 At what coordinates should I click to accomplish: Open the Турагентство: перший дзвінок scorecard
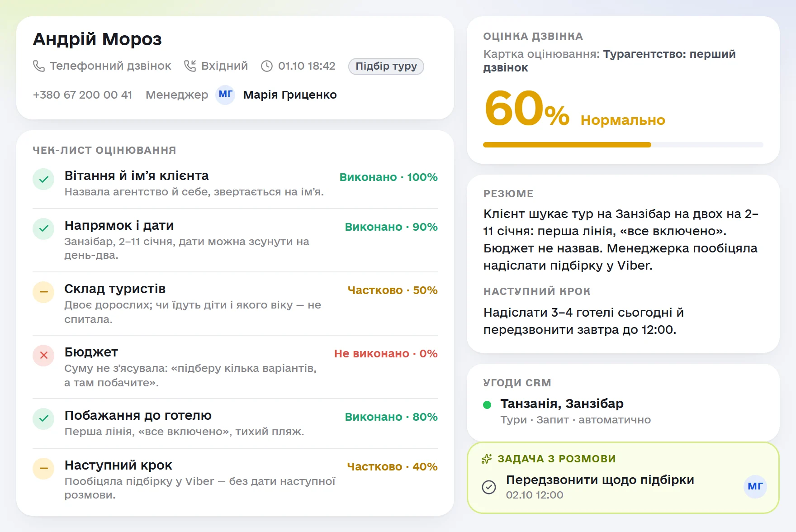tap(609, 61)
